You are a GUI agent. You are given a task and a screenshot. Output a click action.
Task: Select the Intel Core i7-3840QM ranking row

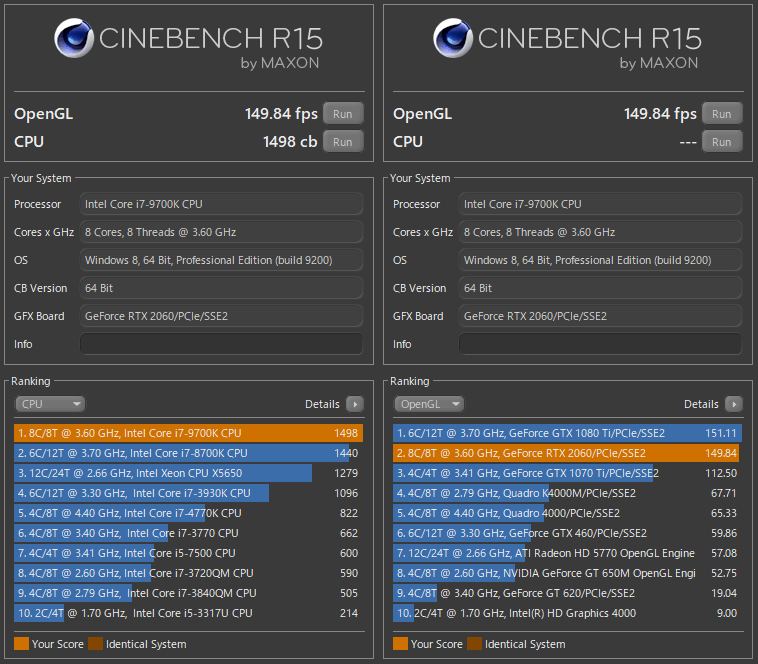(189, 593)
